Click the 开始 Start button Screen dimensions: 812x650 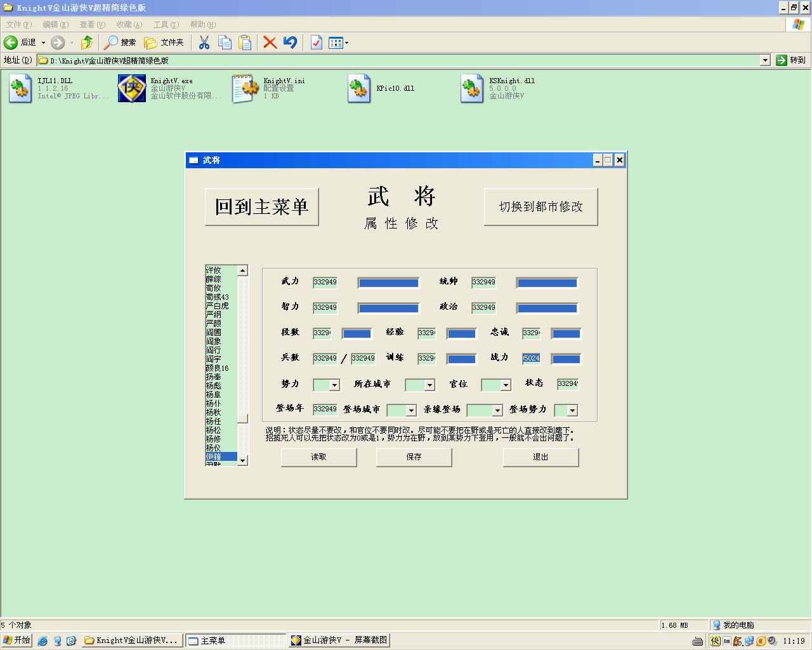(16, 640)
